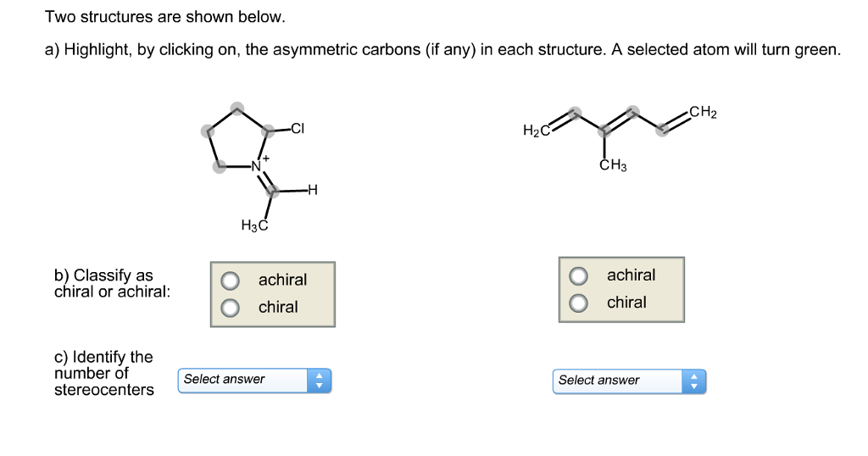Screen dimensions: 868x456
Task: Mark the right structure as achiral
Action: pos(578,275)
